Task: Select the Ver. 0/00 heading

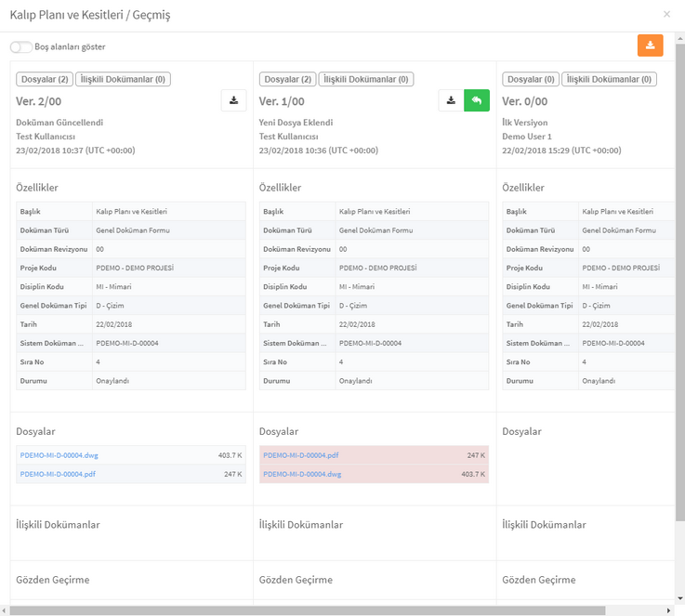Action: pyautogui.click(x=524, y=101)
